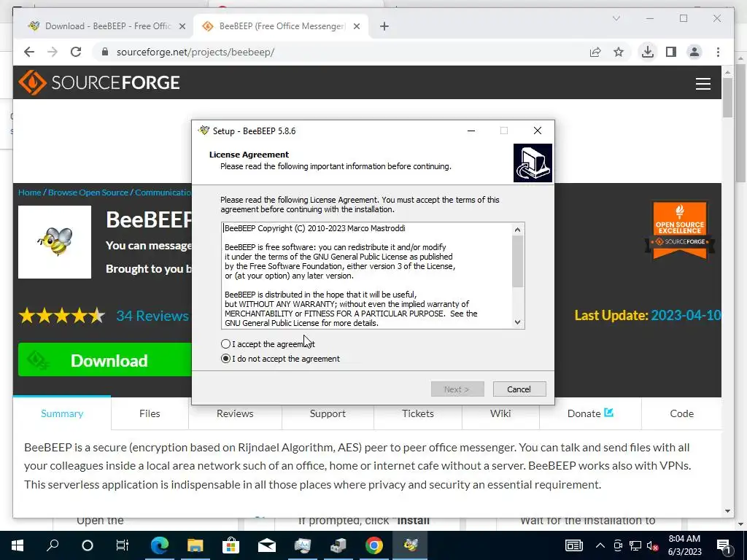This screenshot has height=560, width=747.
Task: Open the Wiki tab
Action: 500,413
